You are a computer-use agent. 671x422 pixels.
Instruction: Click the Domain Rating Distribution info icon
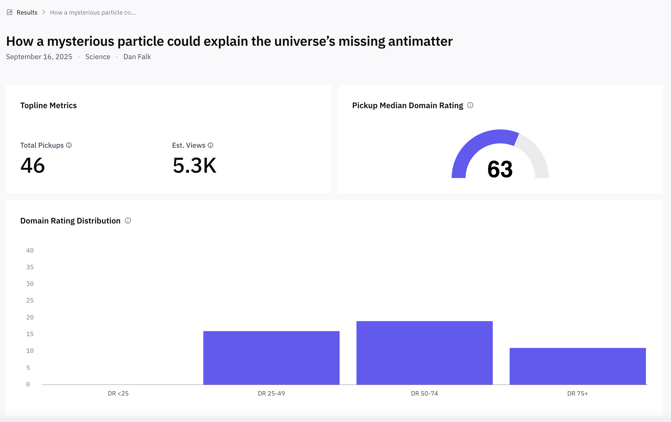pos(128,221)
